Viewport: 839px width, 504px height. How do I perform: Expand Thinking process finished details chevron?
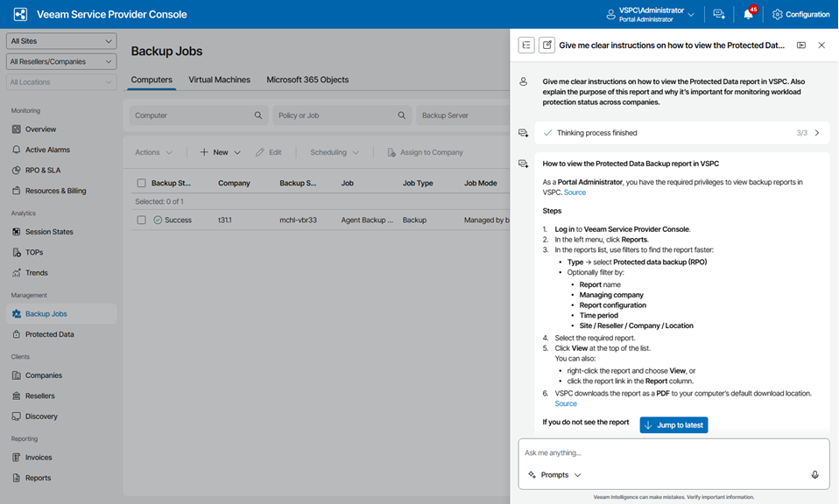817,133
